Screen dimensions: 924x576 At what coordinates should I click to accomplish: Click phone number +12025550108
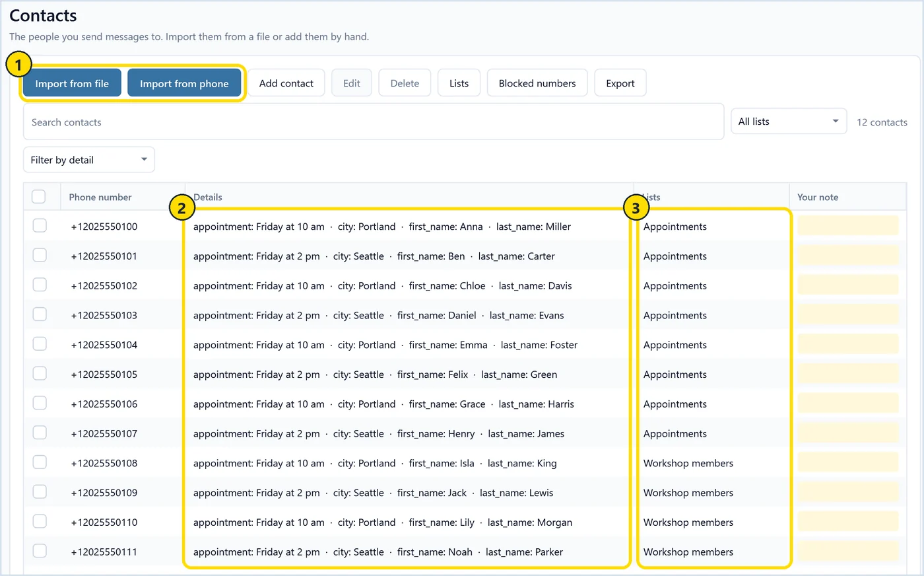pos(104,463)
